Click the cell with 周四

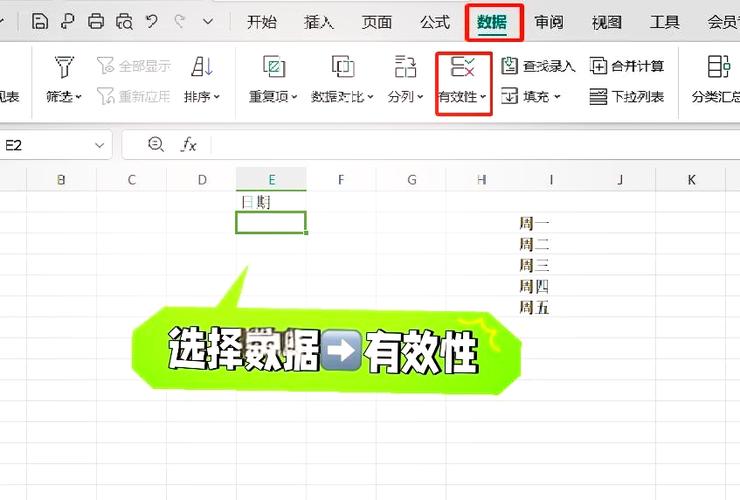(x=551, y=286)
